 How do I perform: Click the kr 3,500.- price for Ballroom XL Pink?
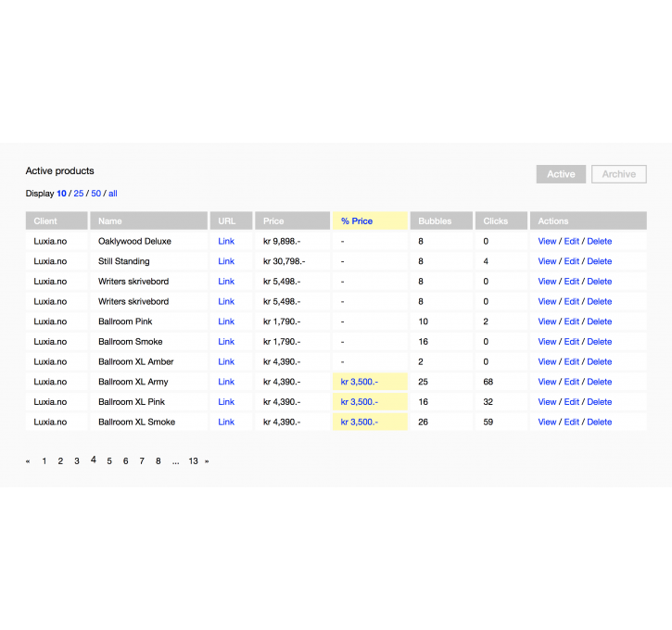coord(359,402)
